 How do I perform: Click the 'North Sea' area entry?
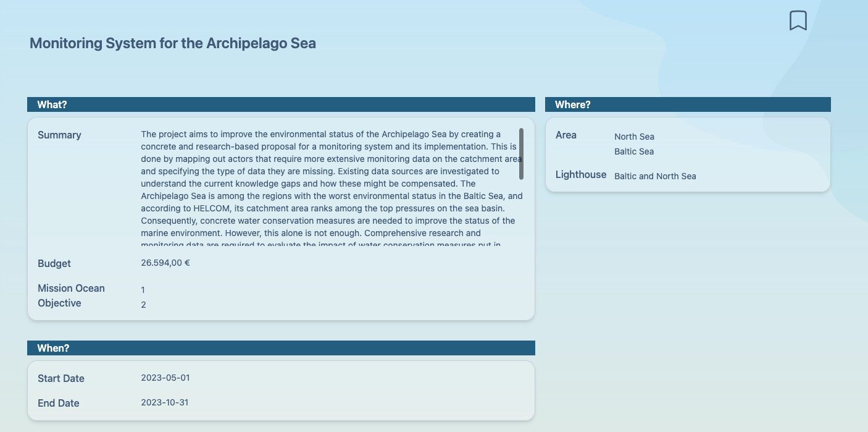pos(634,137)
